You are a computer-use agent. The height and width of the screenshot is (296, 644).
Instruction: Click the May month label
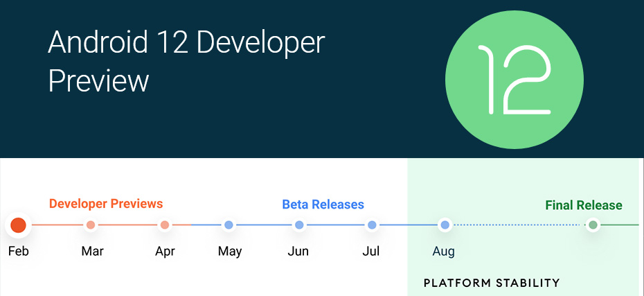[230, 251]
